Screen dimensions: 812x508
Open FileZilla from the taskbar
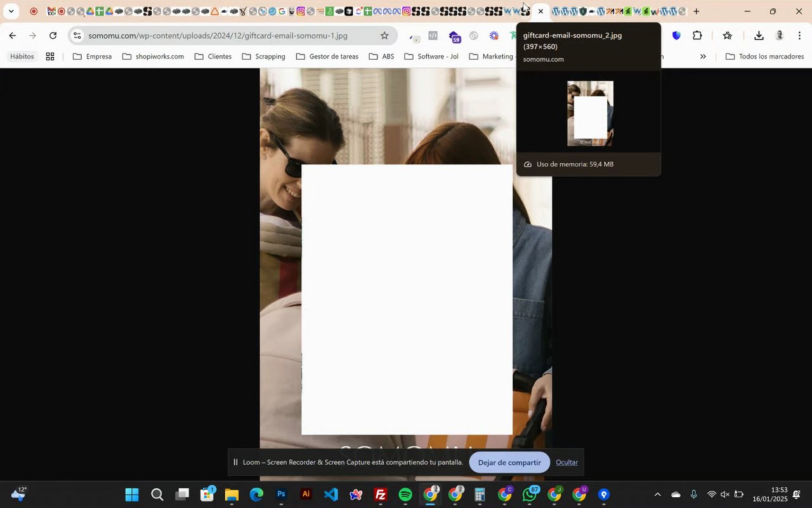click(381, 495)
